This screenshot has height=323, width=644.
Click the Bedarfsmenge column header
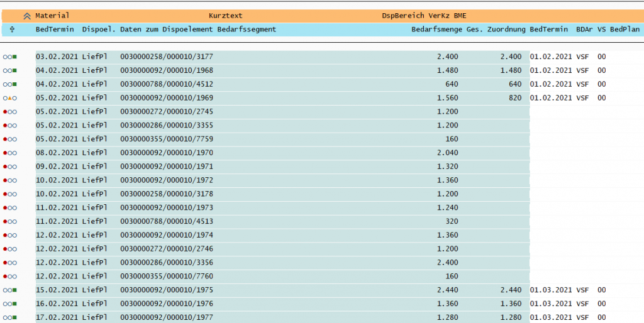click(x=436, y=30)
